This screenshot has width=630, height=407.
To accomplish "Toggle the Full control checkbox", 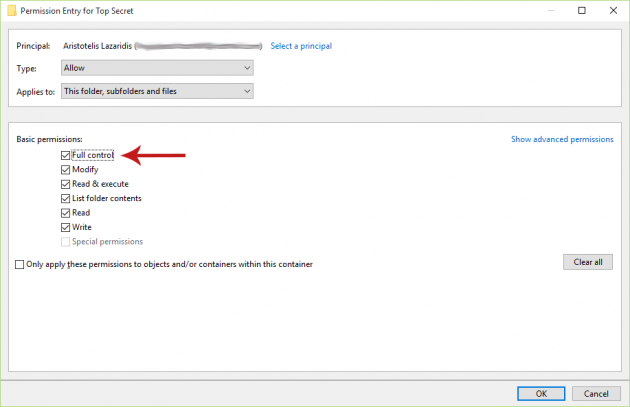I will 65,155.
